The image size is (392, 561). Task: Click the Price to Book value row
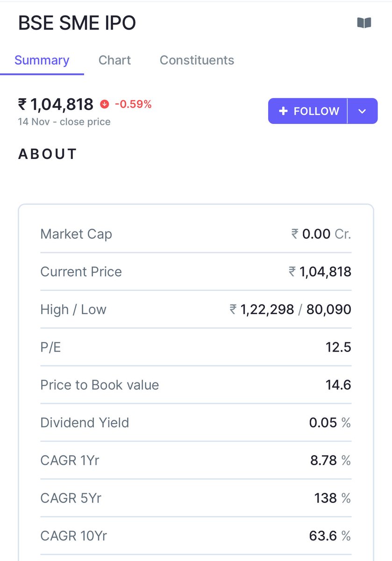[x=196, y=385]
